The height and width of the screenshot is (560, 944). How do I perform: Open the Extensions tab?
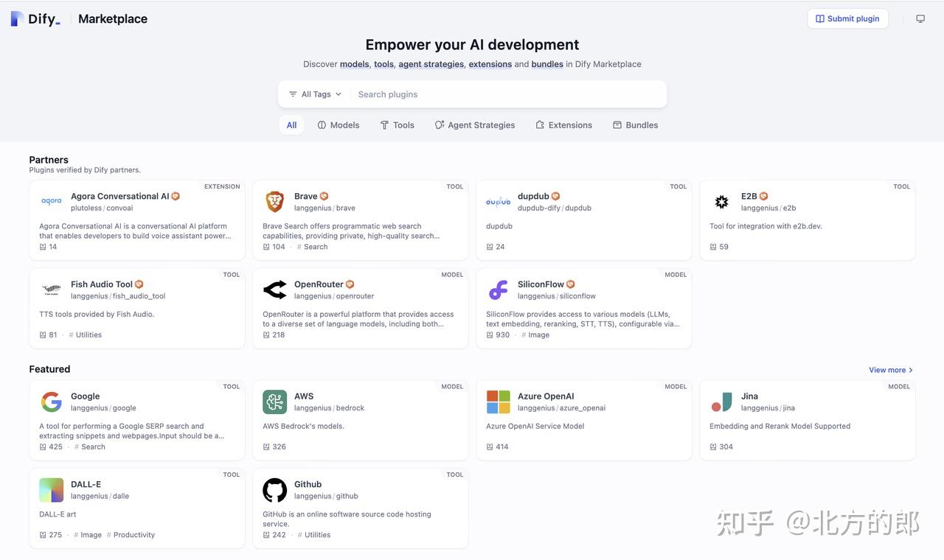point(564,125)
